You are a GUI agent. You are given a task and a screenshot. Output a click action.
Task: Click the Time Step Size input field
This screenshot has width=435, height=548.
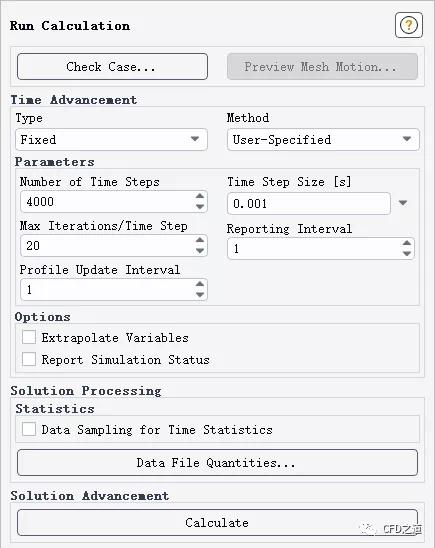coord(309,203)
